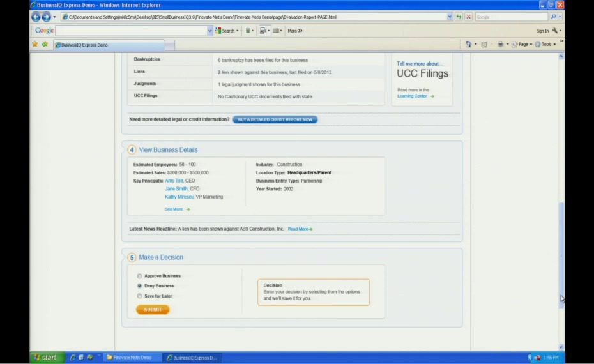Open Kathy Mirescu principal link

click(x=179, y=197)
